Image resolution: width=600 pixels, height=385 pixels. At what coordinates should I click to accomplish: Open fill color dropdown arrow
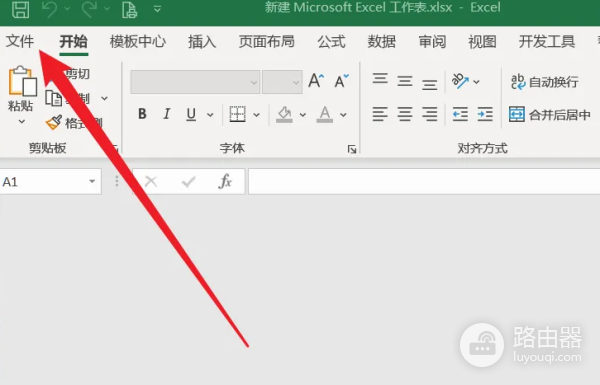(x=303, y=114)
